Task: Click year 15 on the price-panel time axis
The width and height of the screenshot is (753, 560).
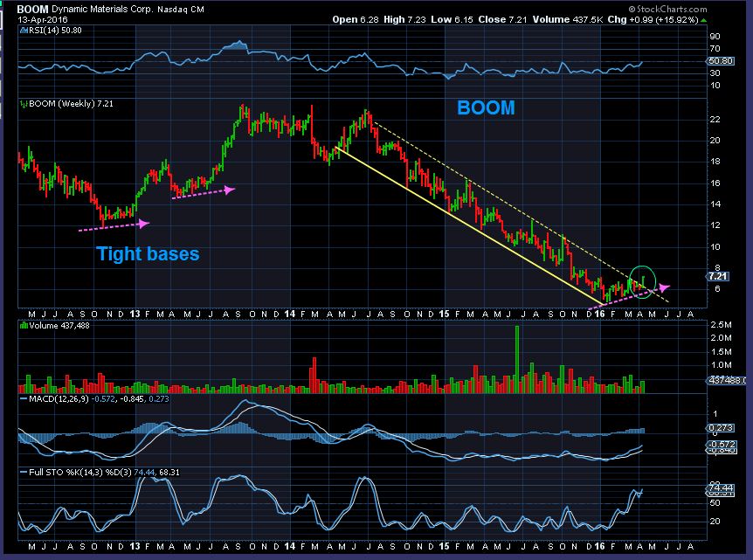Action: (445, 315)
